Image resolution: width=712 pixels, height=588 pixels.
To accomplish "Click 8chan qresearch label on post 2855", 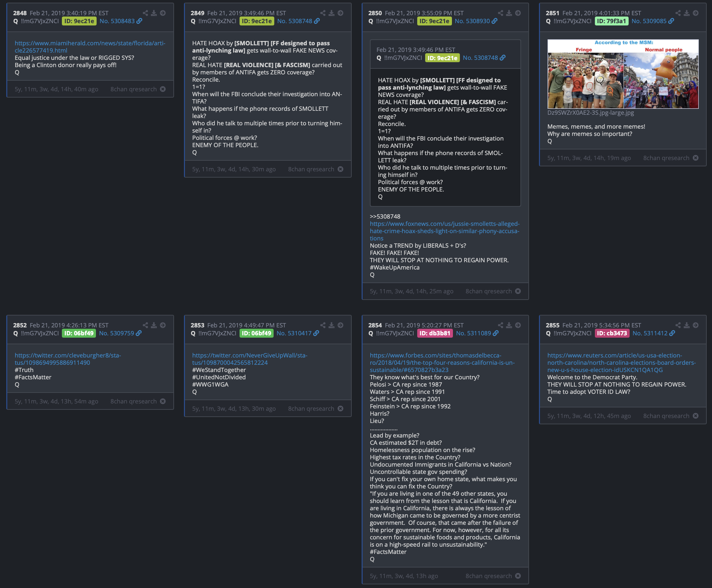I will [x=666, y=416].
